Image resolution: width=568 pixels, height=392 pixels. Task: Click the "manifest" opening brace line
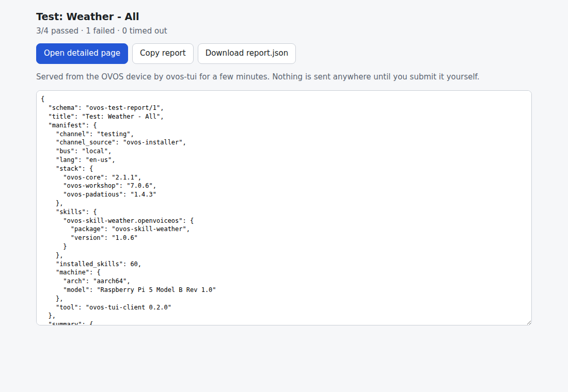point(72,125)
